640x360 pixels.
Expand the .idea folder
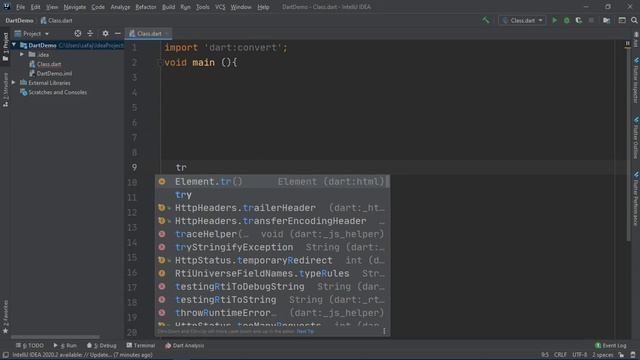tap(22, 54)
